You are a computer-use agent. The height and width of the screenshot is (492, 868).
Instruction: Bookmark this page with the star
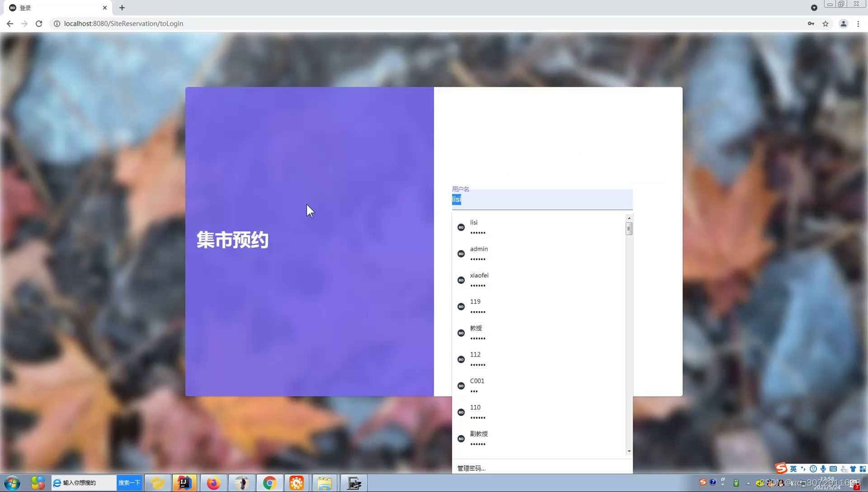(826, 24)
